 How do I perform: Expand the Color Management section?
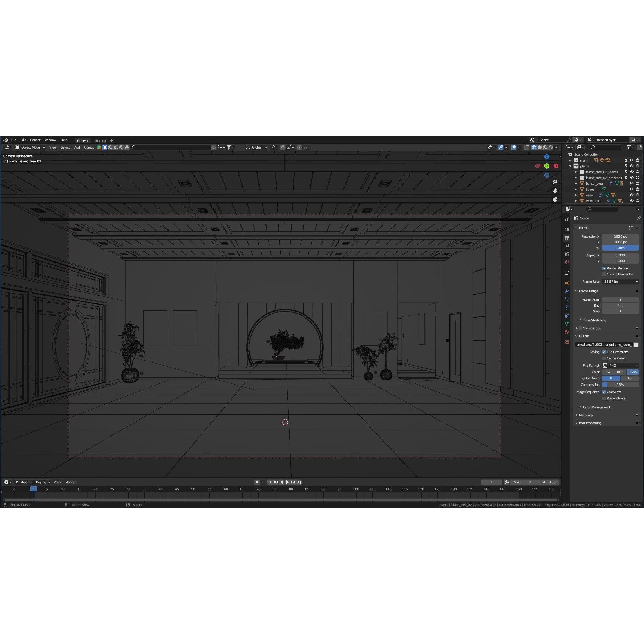click(x=596, y=407)
